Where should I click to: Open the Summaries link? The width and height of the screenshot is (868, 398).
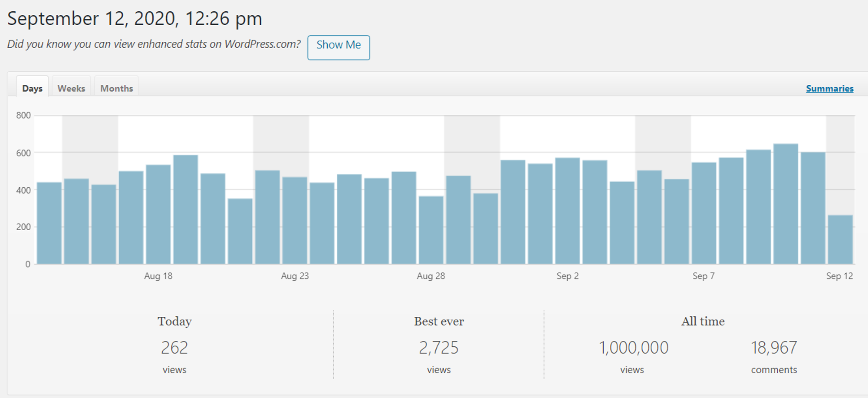click(x=829, y=88)
